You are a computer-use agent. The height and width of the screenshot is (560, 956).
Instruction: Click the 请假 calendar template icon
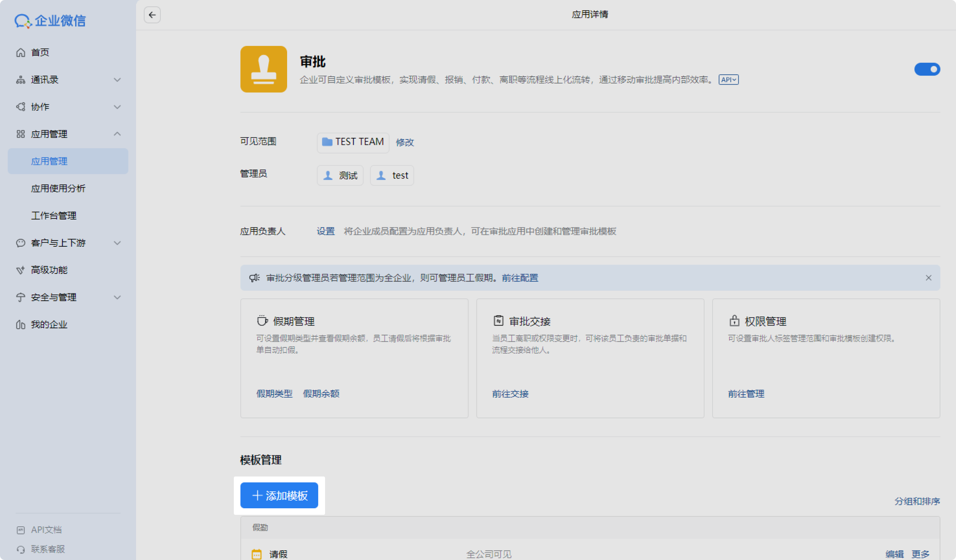(256, 554)
